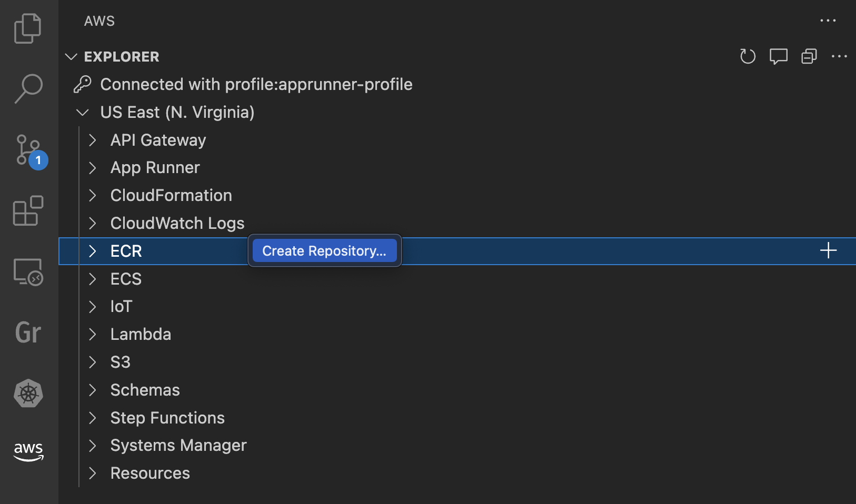Open Explorer section more actions ellipsis
Image resolution: width=856 pixels, height=504 pixels.
(x=839, y=56)
